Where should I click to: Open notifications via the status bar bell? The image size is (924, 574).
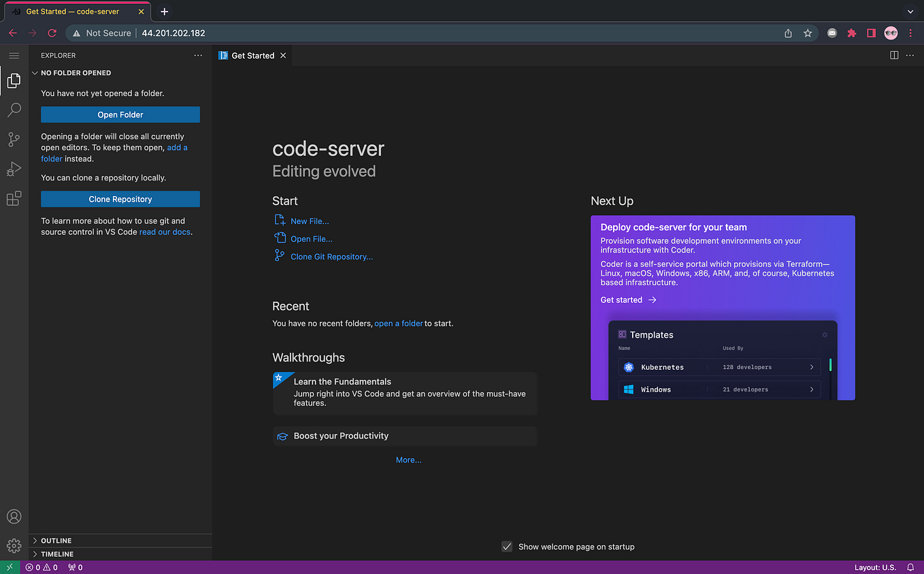tap(910, 567)
